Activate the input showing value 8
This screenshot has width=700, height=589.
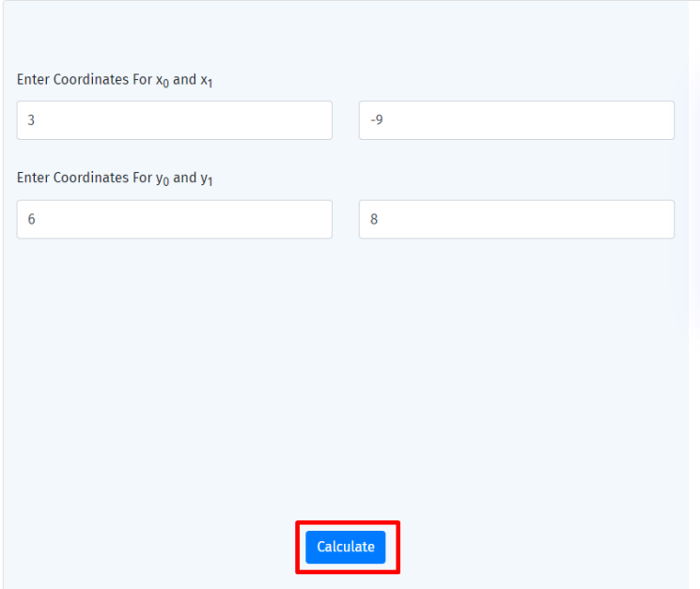(x=516, y=219)
